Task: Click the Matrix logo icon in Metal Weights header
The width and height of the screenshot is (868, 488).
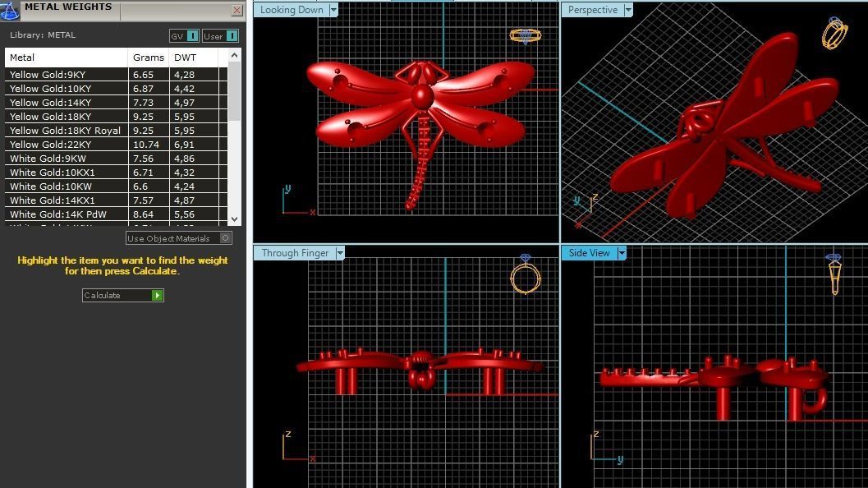Action: click(9, 10)
